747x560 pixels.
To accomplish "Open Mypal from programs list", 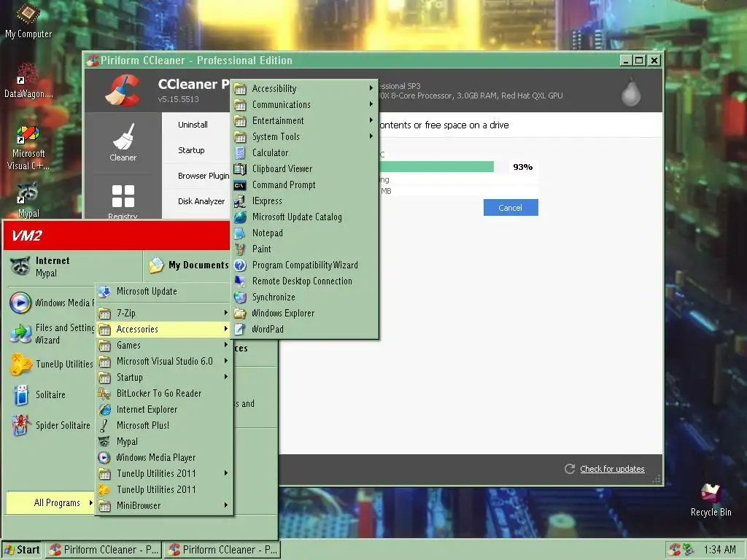I will pyautogui.click(x=163, y=442).
